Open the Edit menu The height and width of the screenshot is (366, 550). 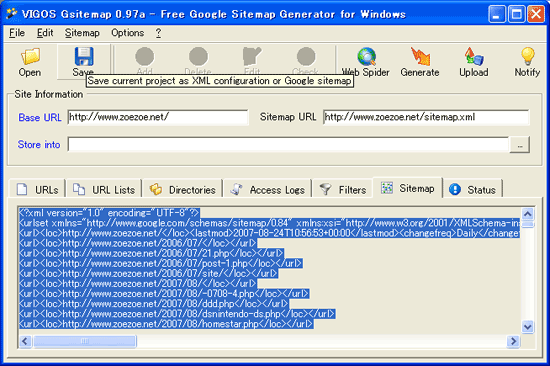point(45,33)
